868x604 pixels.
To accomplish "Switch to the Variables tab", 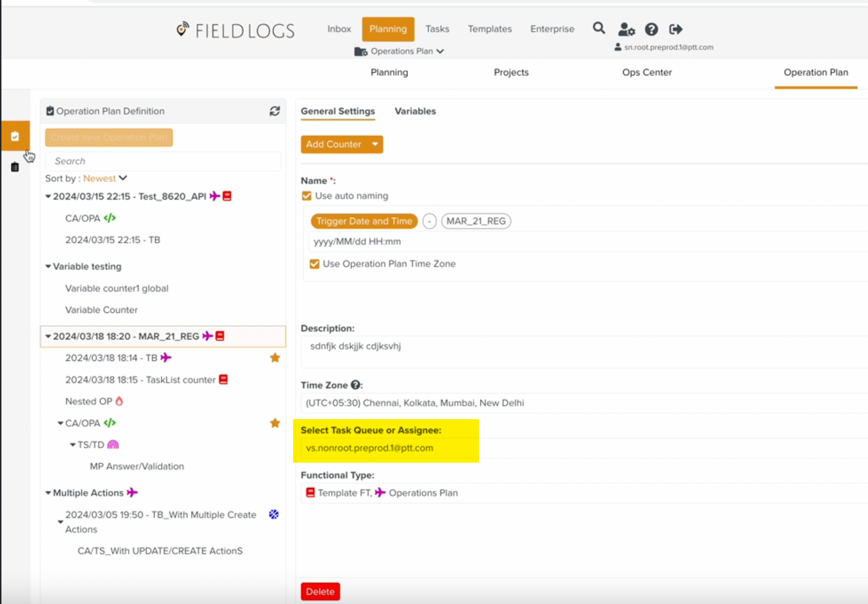I will point(415,111).
